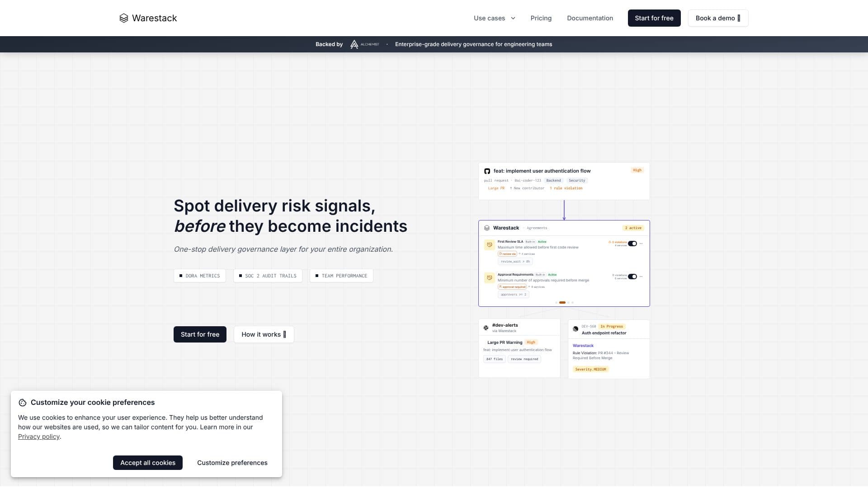The width and height of the screenshot is (868, 488).
Task: Click the hero Start for free button
Action: tap(200, 334)
